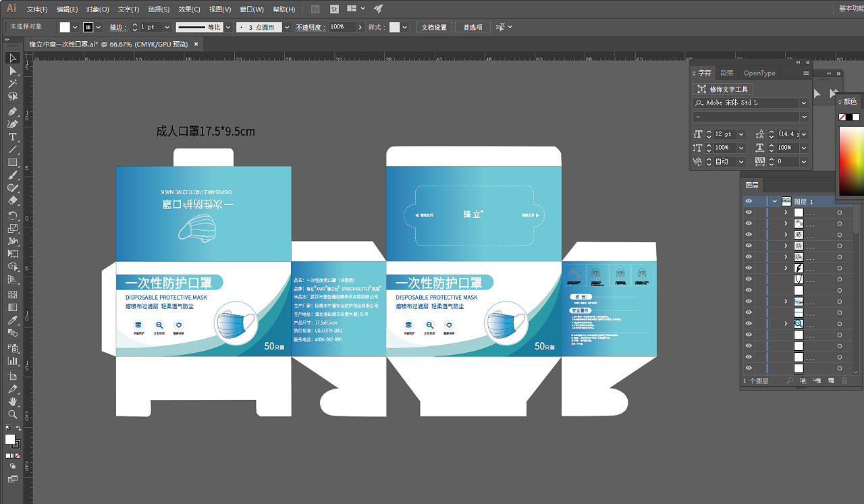Click the 首选项 button
The height and width of the screenshot is (504, 864).
click(473, 27)
